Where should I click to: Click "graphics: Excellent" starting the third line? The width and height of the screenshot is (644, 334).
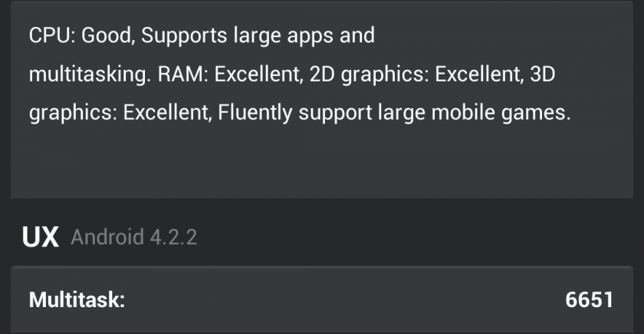click(x=117, y=114)
